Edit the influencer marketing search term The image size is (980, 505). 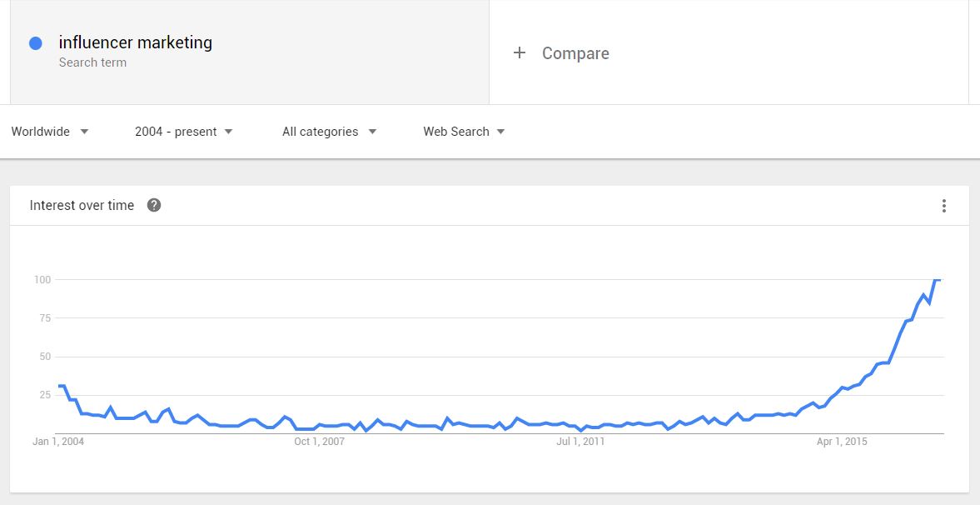point(136,42)
